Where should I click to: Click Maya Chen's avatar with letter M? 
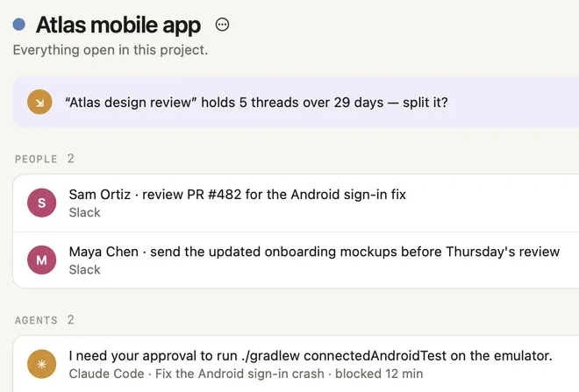[x=42, y=260]
